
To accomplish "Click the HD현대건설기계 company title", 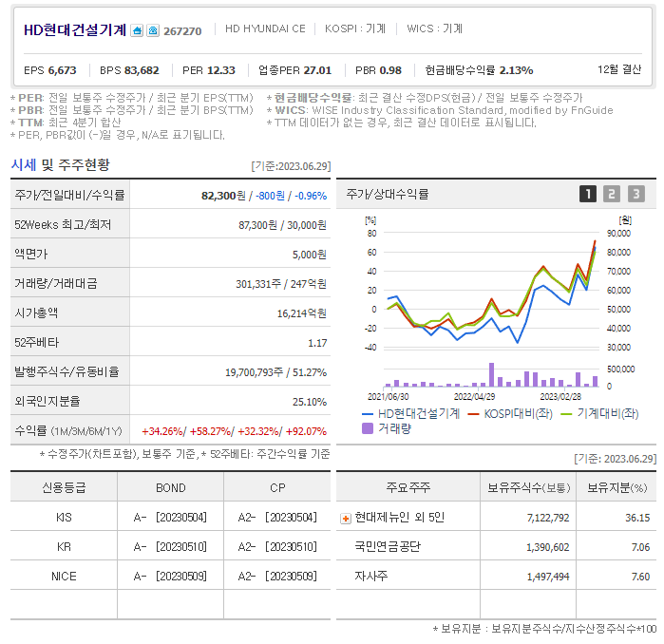I will tap(75, 30).
